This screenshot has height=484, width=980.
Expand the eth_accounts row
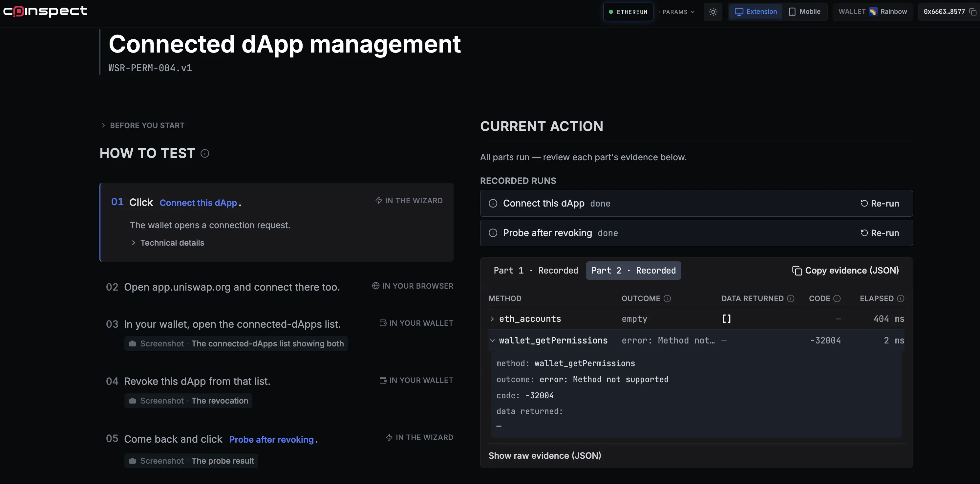pos(696,319)
